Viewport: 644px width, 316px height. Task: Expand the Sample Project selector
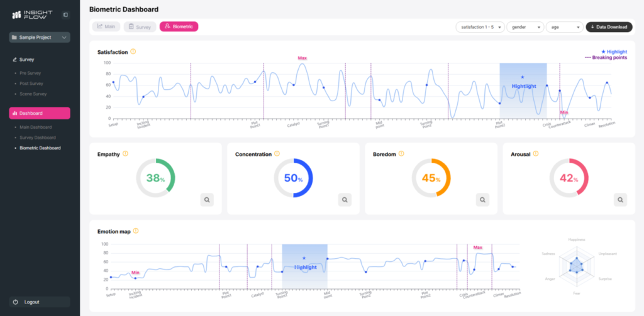click(x=40, y=38)
